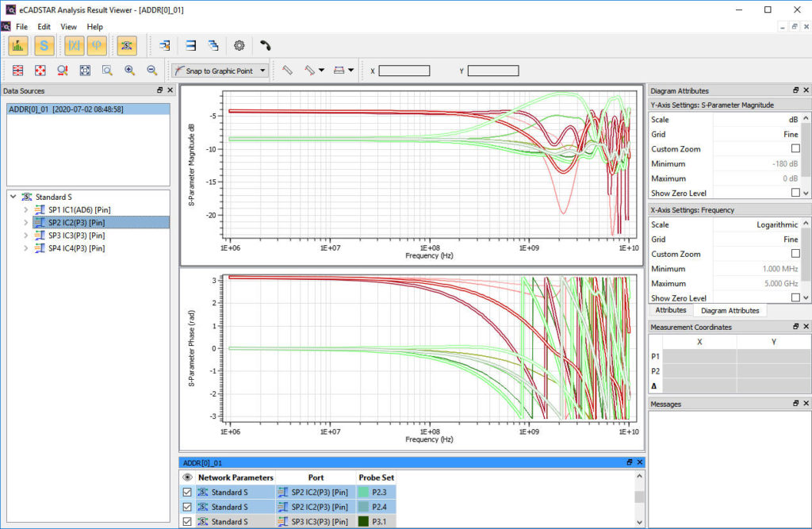Expand the SP2 IC2(P3) tree item
This screenshot has width=812, height=529.
pyautogui.click(x=25, y=222)
